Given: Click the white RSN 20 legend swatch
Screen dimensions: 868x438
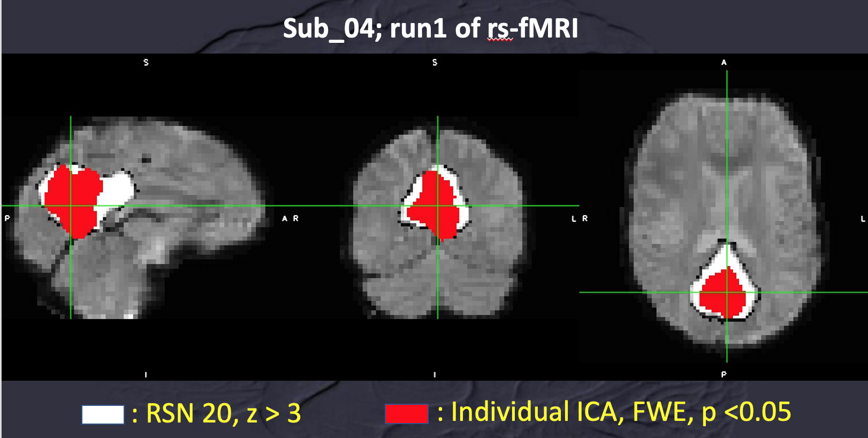Looking at the screenshot, I should 103,414.
